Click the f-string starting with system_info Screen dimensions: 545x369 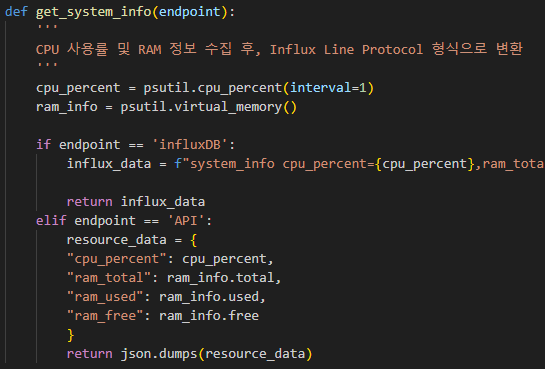(x=359, y=164)
